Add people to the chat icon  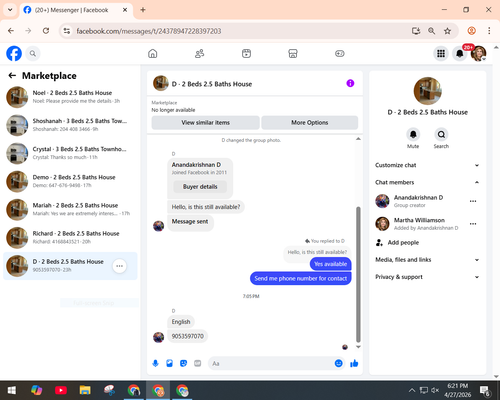(379, 243)
